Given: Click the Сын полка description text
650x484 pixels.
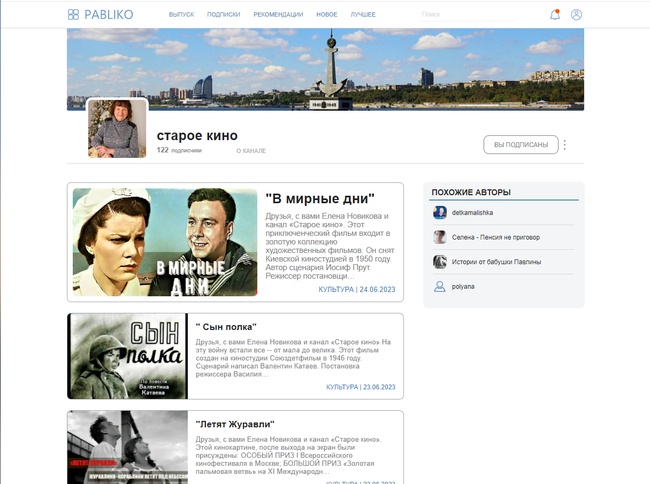Looking at the screenshot, I should pyautogui.click(x=293, y=358).
